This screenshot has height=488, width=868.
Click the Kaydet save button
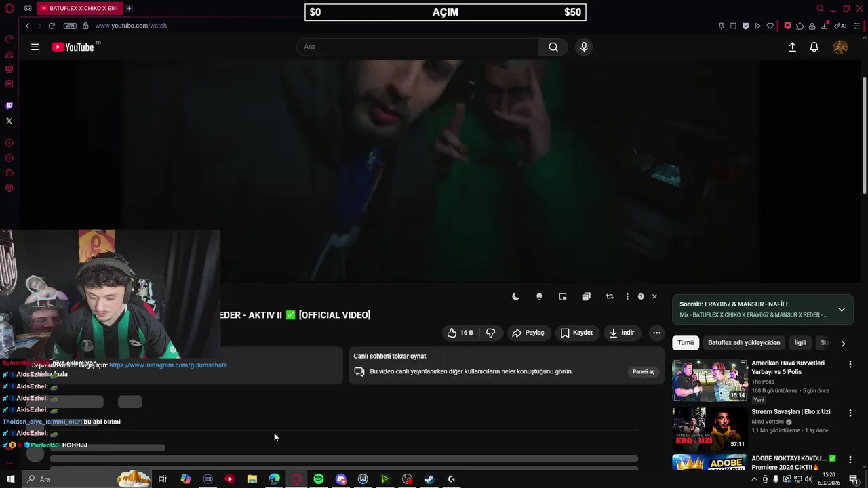(576, 333)
